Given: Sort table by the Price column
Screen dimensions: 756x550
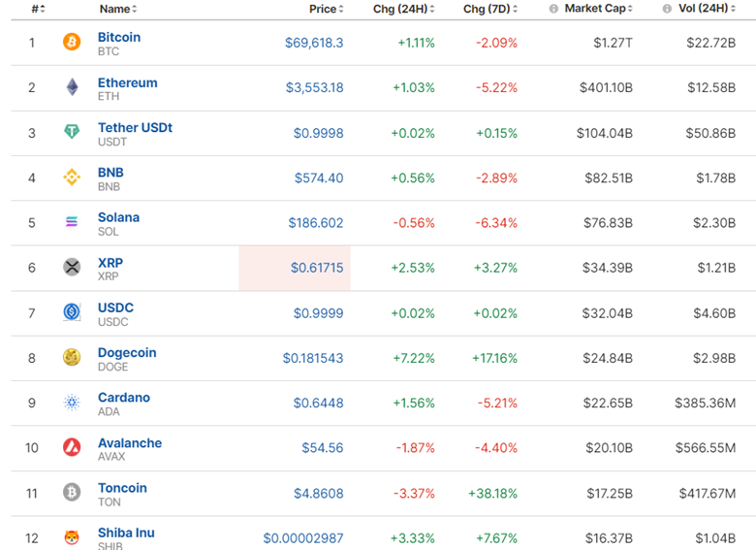Looking at the screenshot, I should (327, 9).
